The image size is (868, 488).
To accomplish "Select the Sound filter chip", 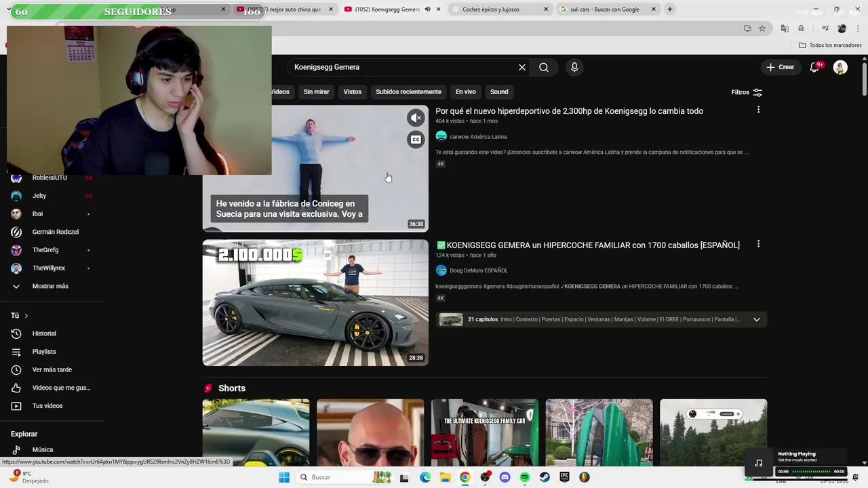I will [499, 91].
